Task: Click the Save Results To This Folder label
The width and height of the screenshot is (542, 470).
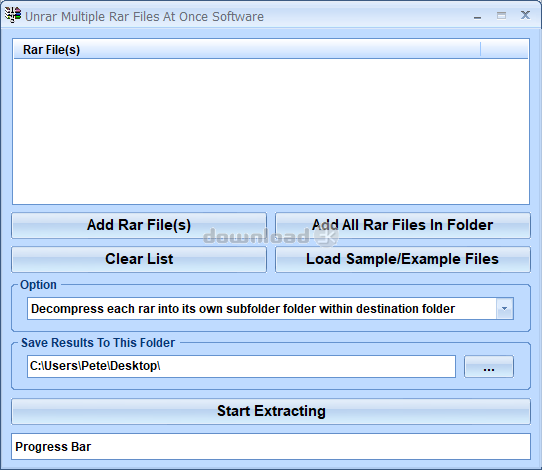Action: click(x=98, y=343)
